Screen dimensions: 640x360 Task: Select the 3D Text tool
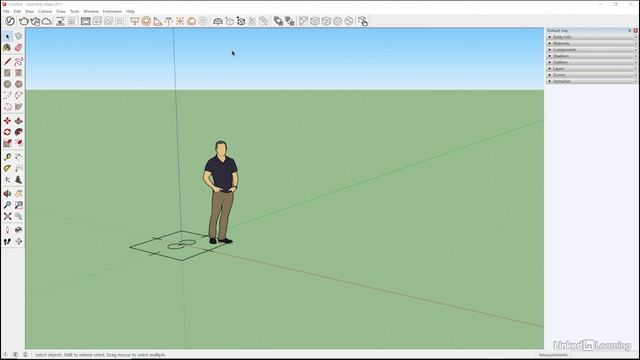click(19, 180)
